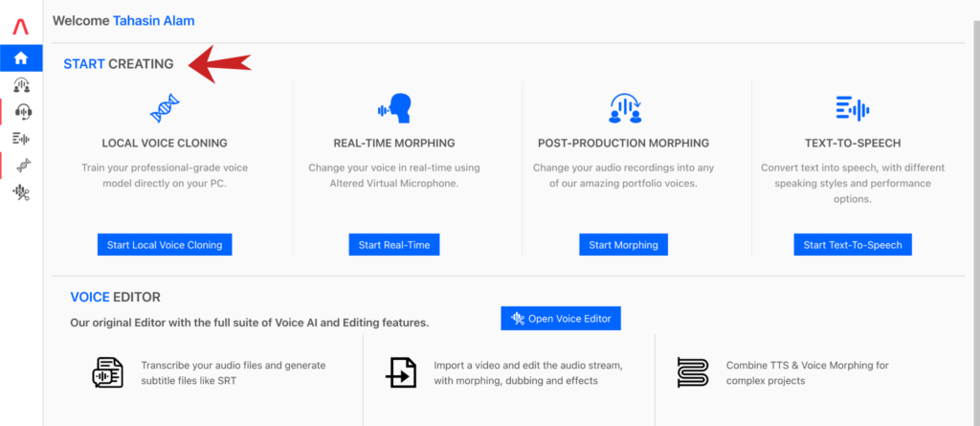Launch the Start Morphing button

click(623, 244)
